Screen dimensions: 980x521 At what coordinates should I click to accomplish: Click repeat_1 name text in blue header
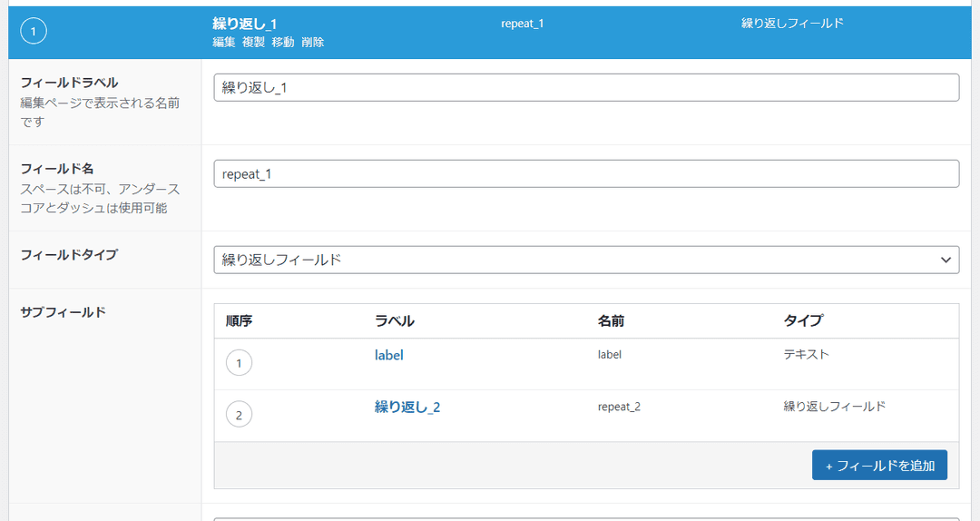click(x=522, y=24)
